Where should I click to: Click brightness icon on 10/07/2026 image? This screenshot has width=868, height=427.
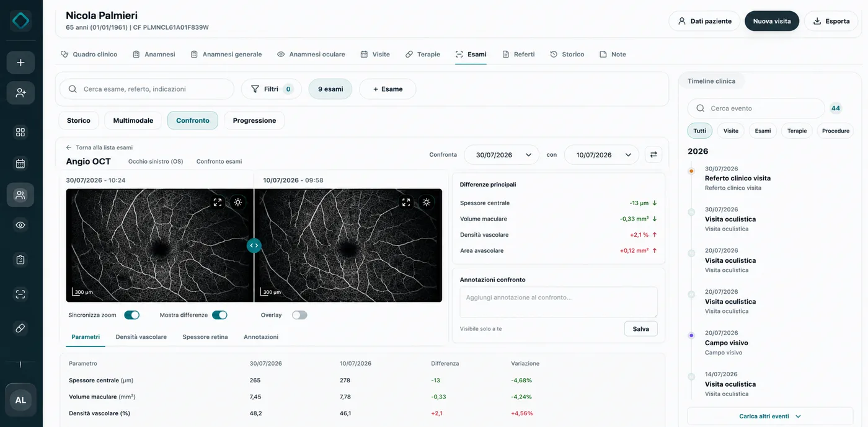pyautogui.click(x=427, y=202)
